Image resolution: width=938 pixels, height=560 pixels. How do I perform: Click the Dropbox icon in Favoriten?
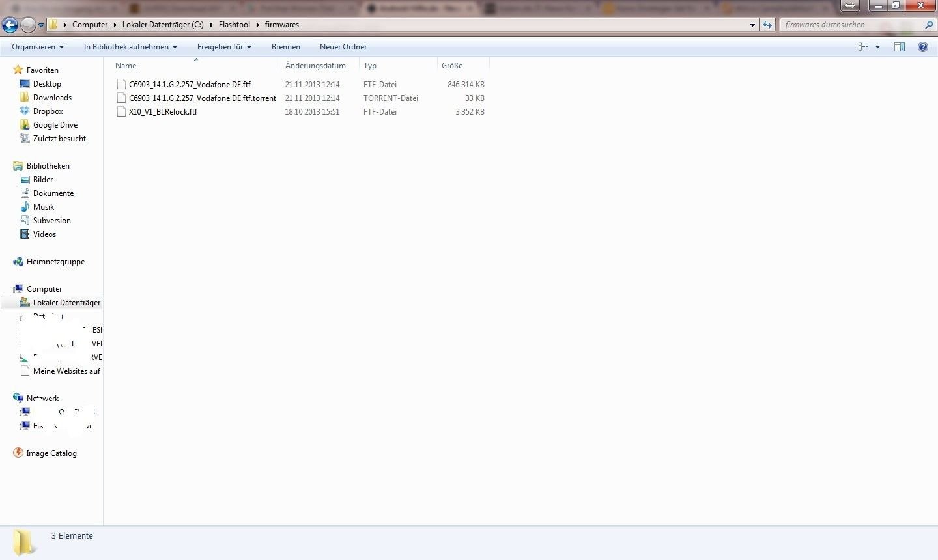click(x=25, y=111)
